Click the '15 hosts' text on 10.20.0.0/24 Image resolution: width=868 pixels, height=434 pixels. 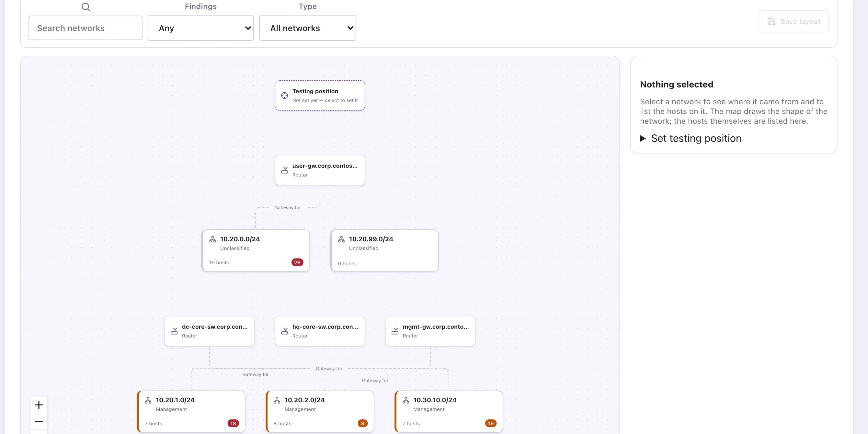pyautogui.click(x=219, y=262)
